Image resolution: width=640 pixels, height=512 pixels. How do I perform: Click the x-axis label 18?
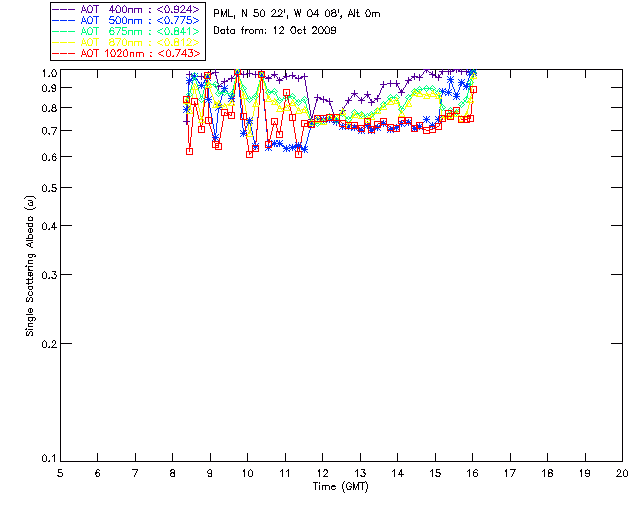click(547, 473)
